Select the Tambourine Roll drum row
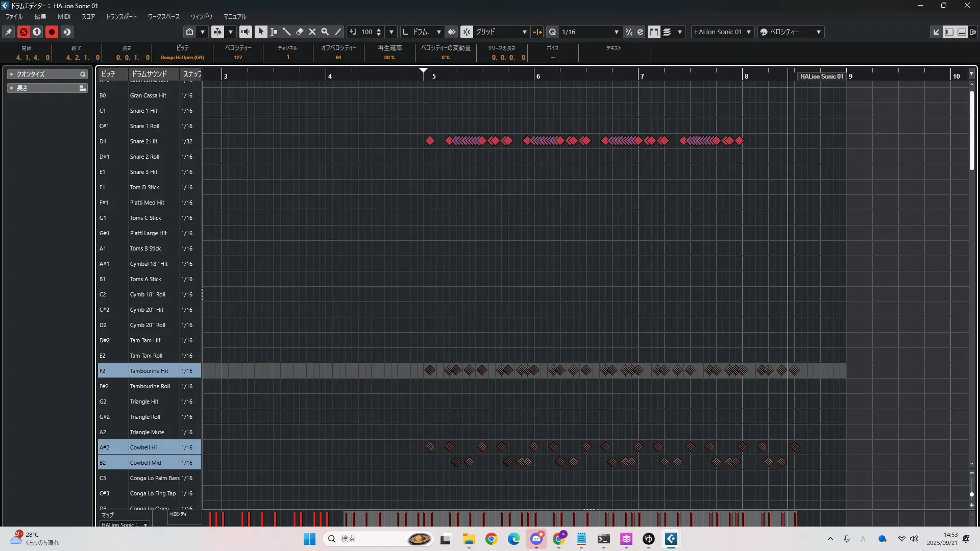This screenshot has width=980, height=551. click(x=150, y=386)
